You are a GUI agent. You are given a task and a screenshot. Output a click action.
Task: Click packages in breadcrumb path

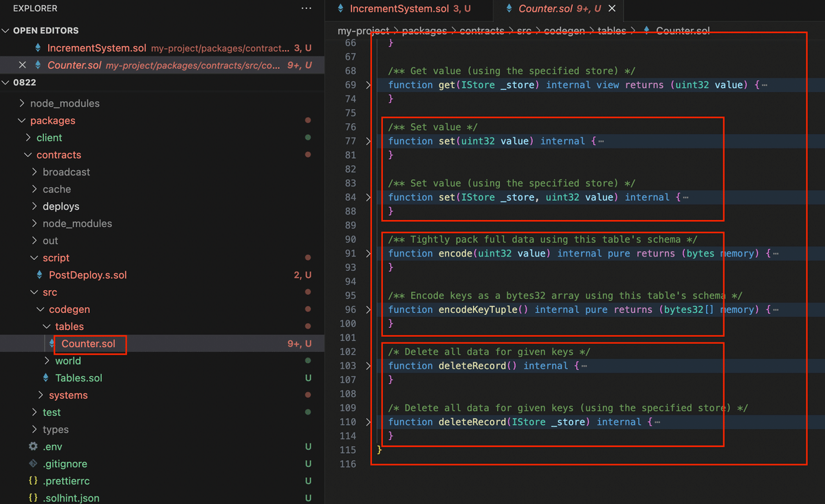point(424,31)
